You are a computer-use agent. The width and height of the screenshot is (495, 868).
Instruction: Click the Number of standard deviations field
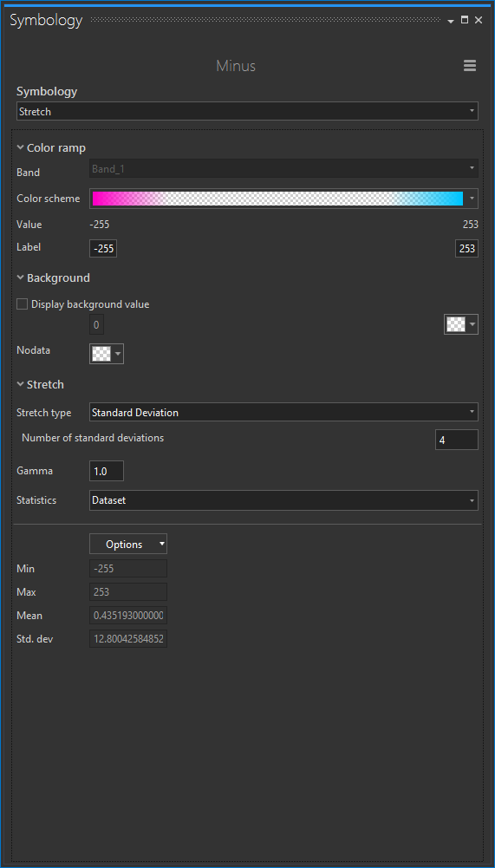[457, 440]
